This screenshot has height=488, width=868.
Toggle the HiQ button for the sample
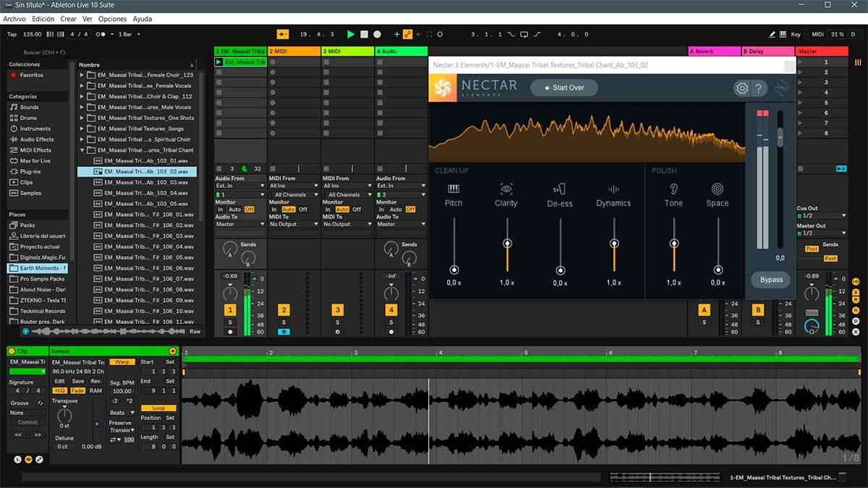pos(60,390)
